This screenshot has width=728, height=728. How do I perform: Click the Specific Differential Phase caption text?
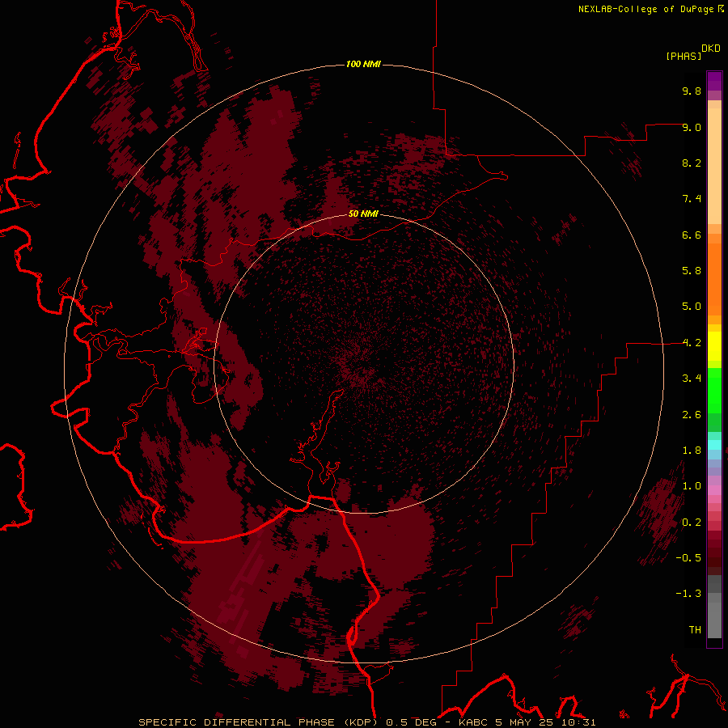point(367,722)
